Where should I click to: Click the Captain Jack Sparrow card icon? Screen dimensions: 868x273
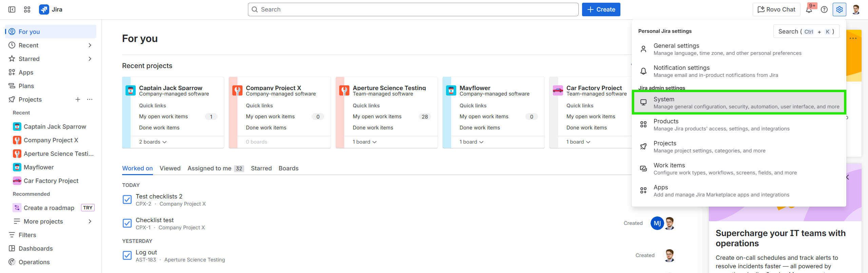click(131, 90)
